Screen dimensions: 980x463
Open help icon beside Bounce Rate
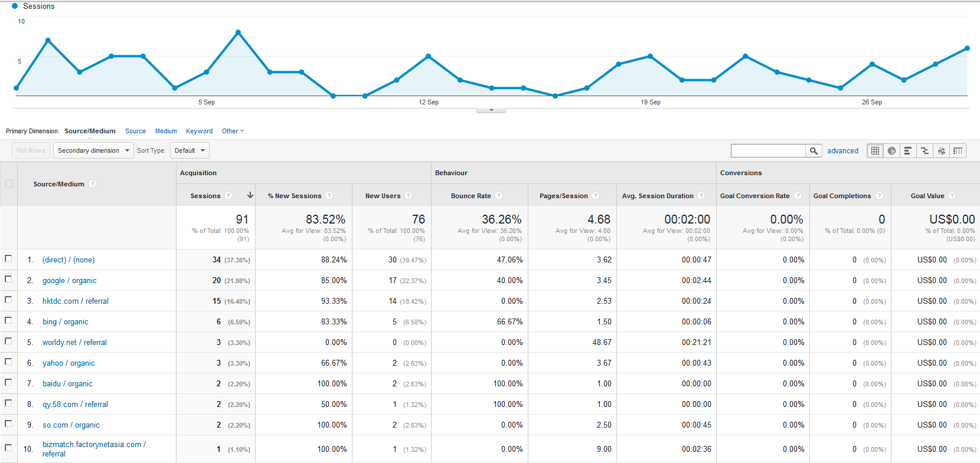click(499, 196)
